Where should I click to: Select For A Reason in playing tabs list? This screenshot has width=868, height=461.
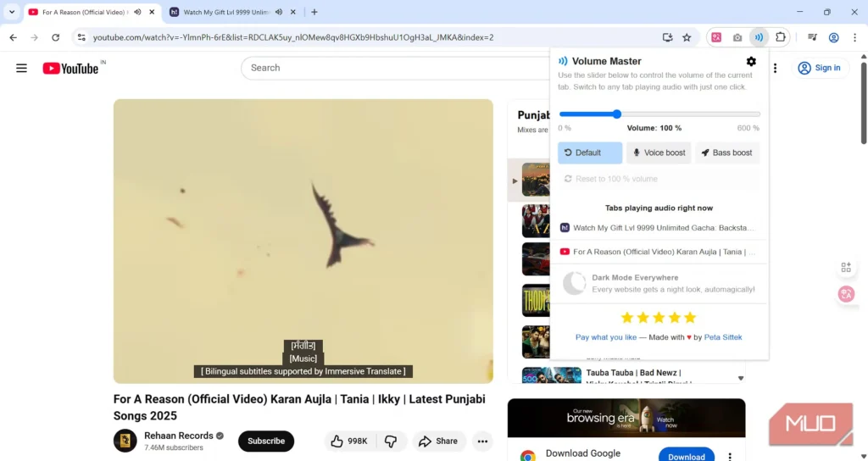659,252
